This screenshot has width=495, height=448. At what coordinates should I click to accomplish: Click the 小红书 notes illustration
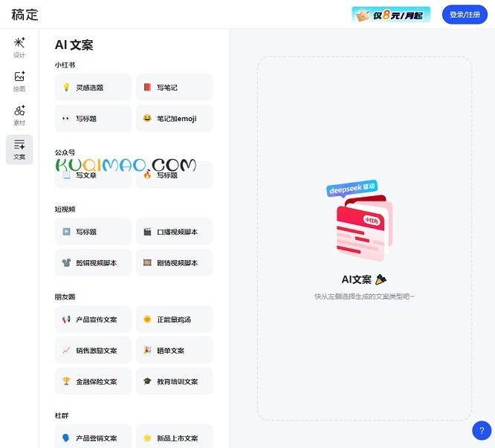(365, 228)
